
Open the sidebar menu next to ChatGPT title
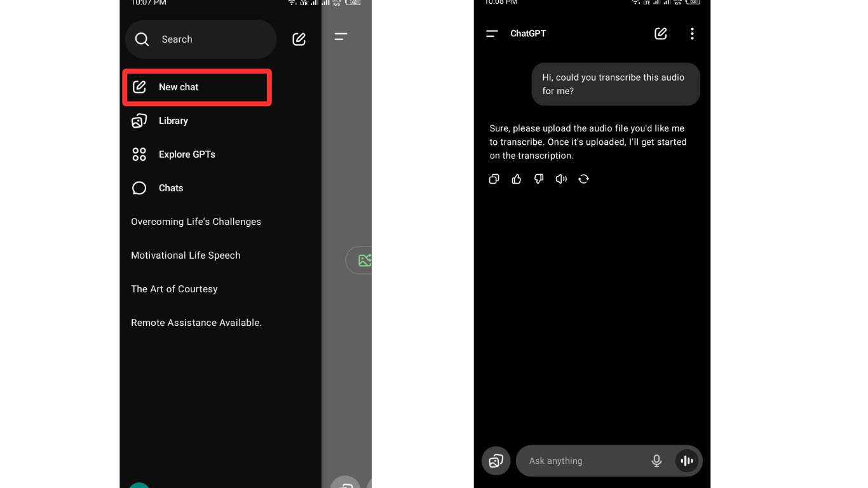[x=492, y=34]
